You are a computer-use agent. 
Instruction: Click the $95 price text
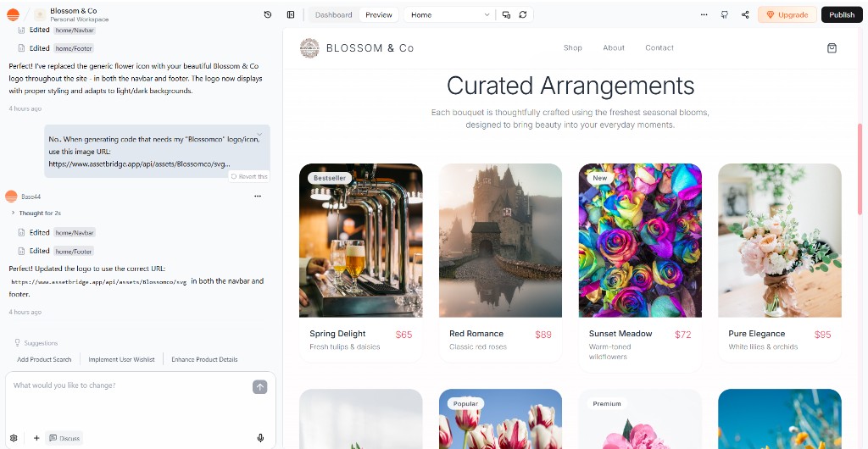point(822,334)
